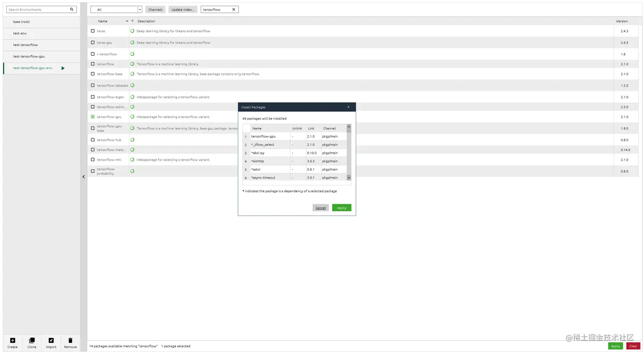
Task: Check the tensorflow-datasets checkbox
Action: tap(93, 85)
